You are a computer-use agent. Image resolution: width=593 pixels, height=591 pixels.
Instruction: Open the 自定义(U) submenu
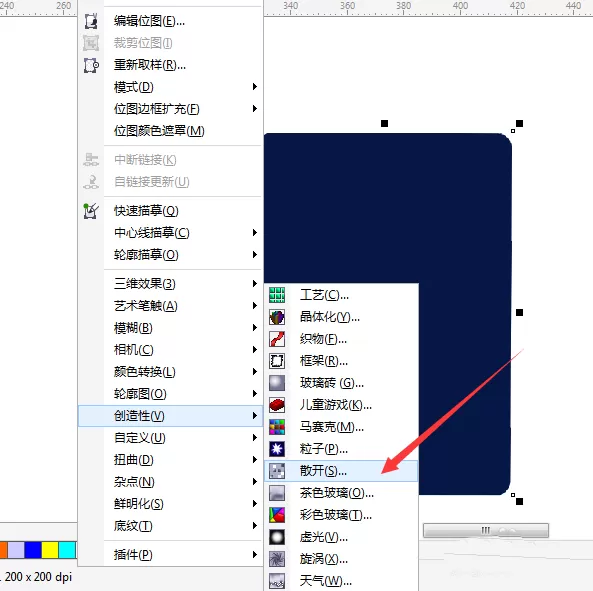point(170,437)
